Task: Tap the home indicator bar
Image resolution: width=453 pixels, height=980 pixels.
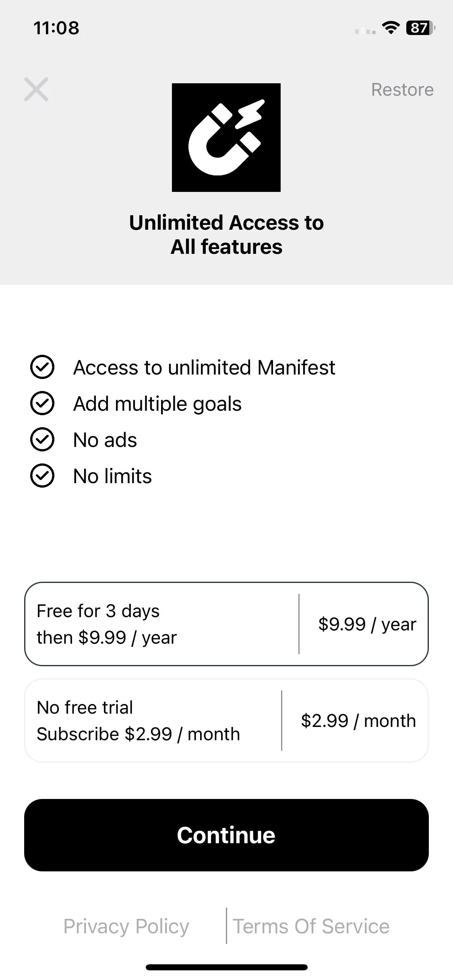Action: tap(226, 967)
